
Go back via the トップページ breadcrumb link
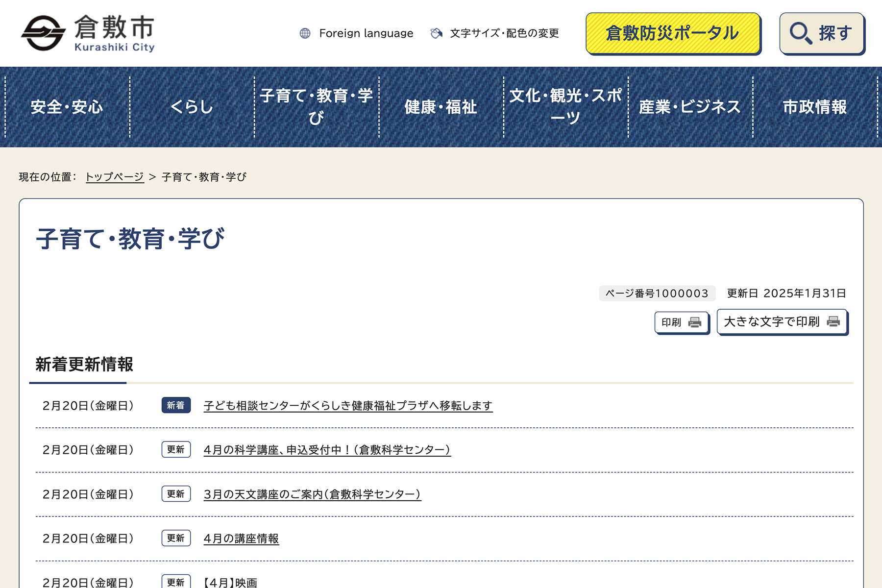point(115,177)
